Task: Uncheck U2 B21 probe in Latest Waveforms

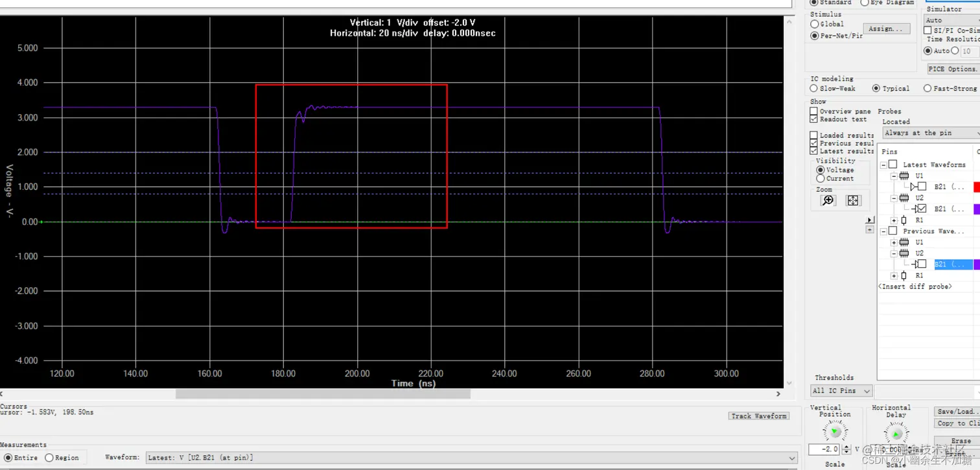Action: pyautogui.click(x=922, y=209)
